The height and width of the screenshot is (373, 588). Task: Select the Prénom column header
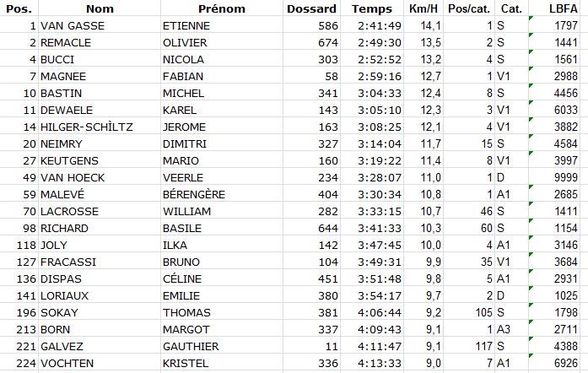click(x=222, y=8)
